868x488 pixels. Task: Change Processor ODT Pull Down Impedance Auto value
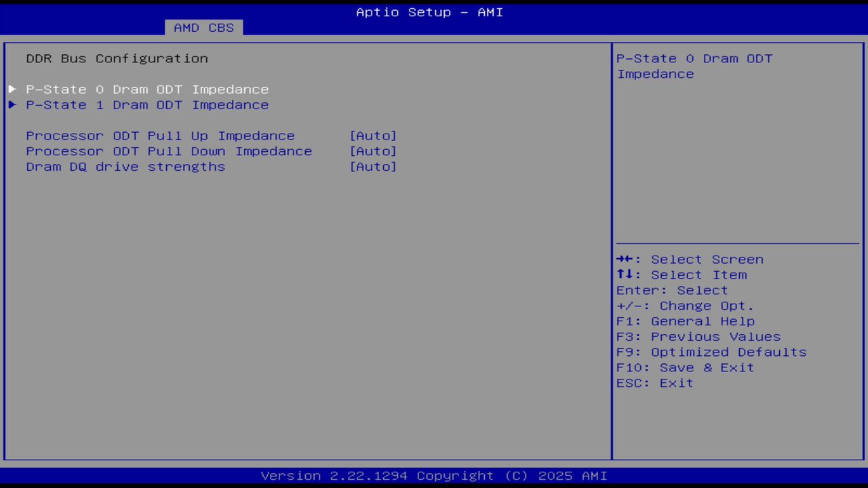point(373,151)
